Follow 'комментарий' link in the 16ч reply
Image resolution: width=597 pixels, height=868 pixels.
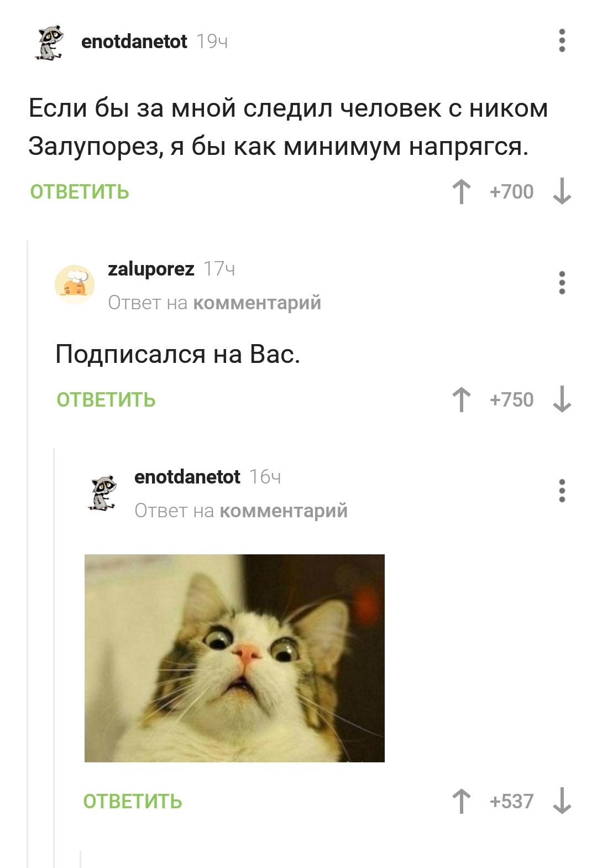(x=284, y=511)
